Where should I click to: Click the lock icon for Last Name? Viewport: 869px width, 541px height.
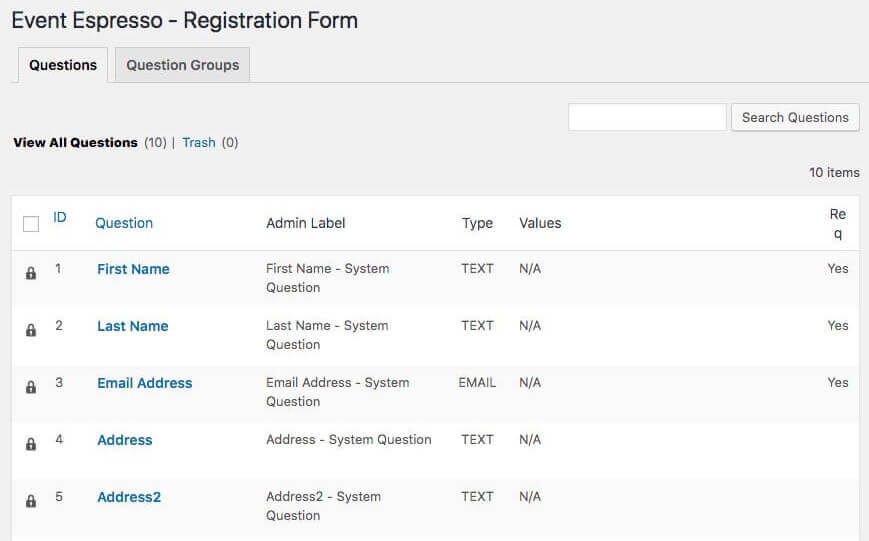coord(31,330)
